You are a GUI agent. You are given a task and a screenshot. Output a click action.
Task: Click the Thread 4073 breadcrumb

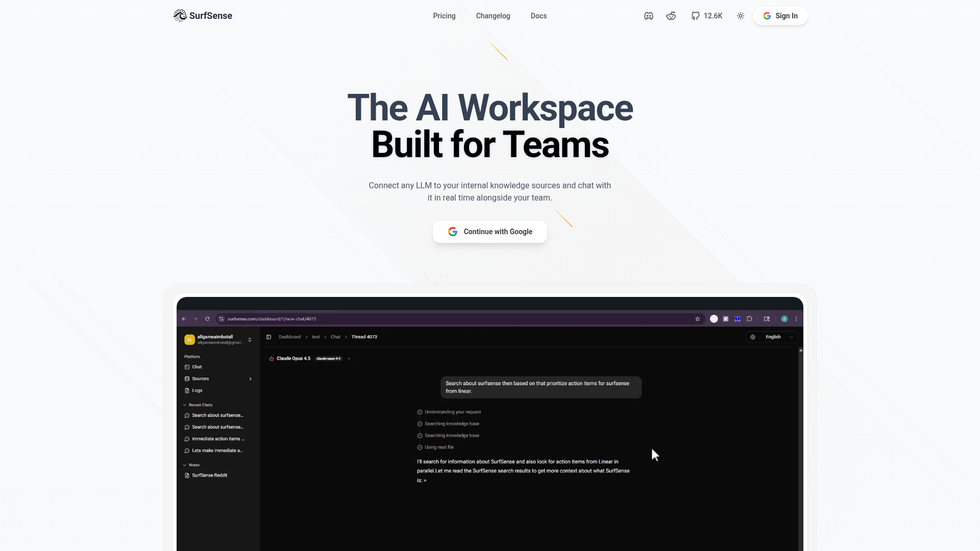pyautogui.click(x=364, y=337)
